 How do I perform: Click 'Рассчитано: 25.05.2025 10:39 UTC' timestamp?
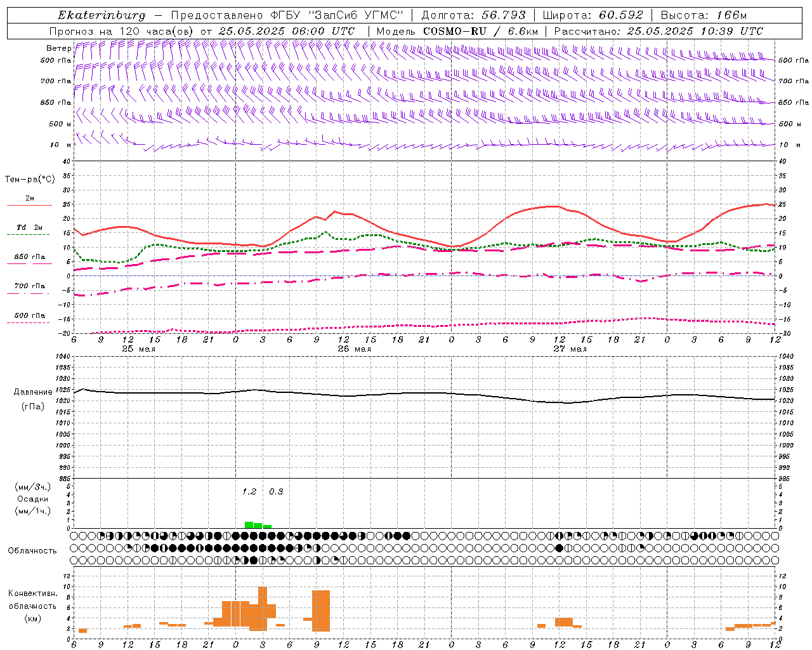658,31
